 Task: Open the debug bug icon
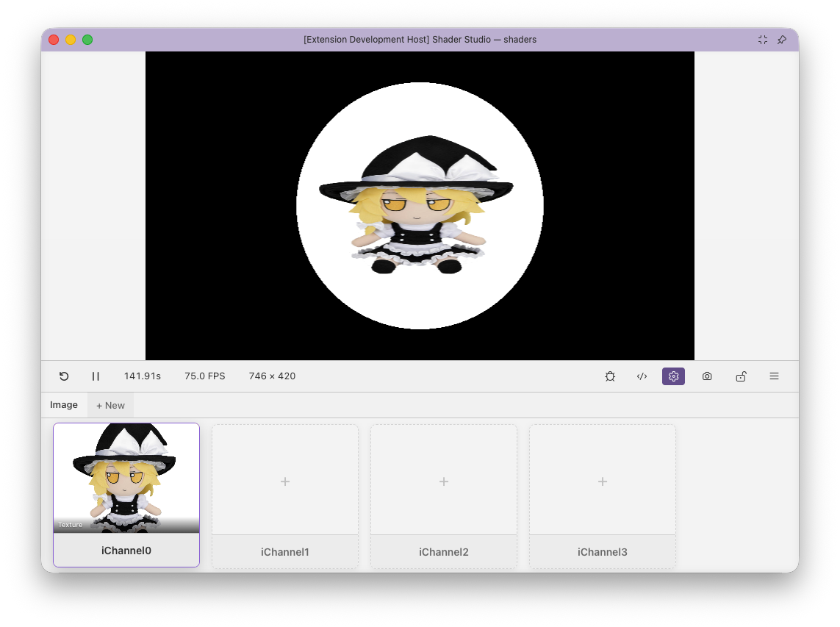point(610,376)
